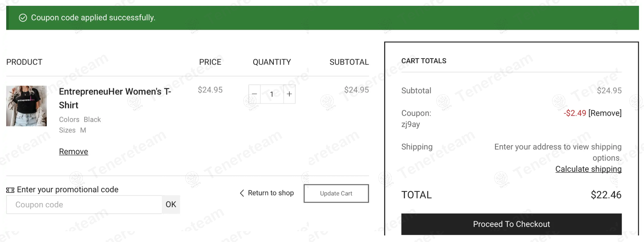Focus the Coupon code input field
This screenshot has width=644, height=242.
[x=84, y=205]
